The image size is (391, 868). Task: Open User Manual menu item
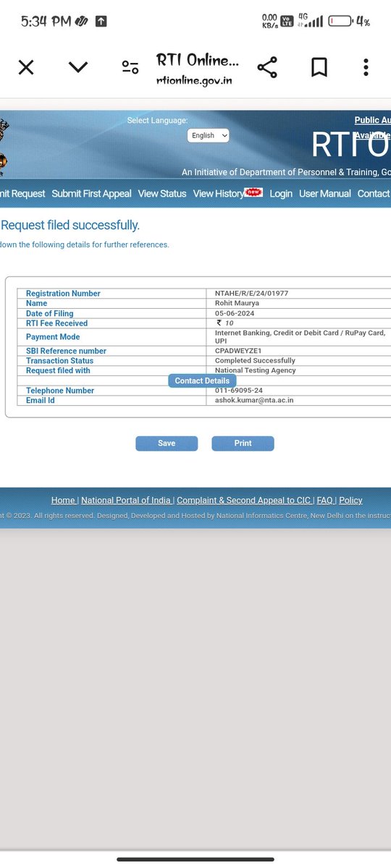point(325,194)
